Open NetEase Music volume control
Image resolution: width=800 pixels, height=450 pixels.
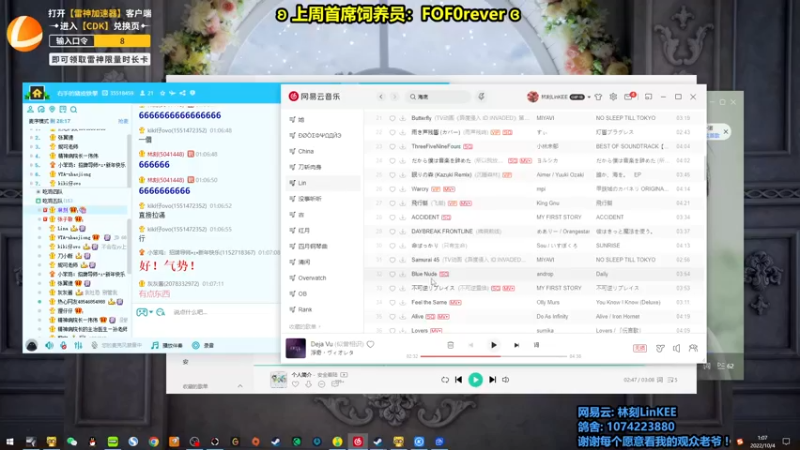(677, 348)
